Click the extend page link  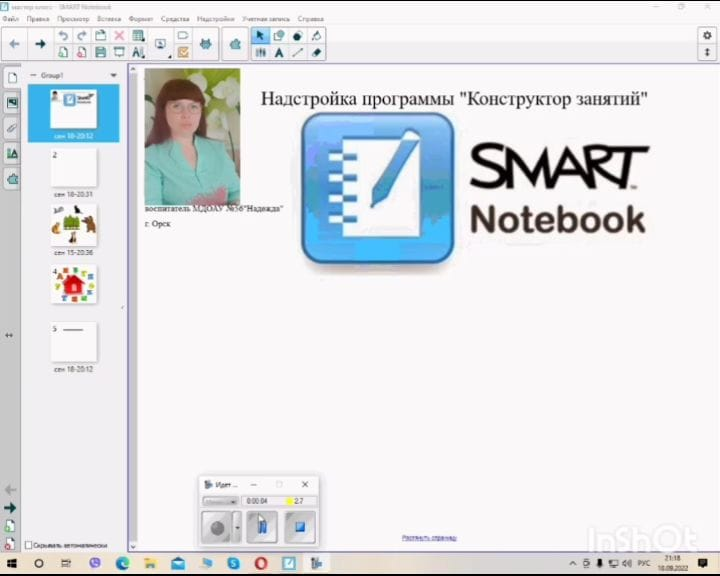429,537
